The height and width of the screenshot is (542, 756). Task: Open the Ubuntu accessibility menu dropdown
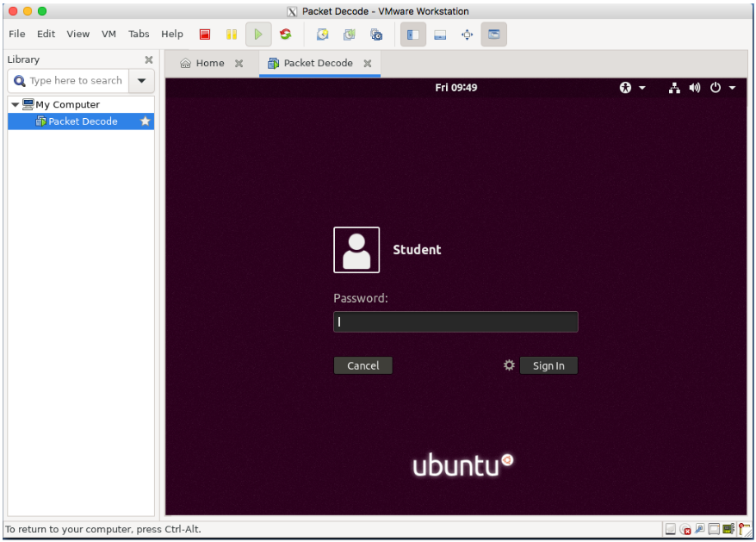[632, 88]
